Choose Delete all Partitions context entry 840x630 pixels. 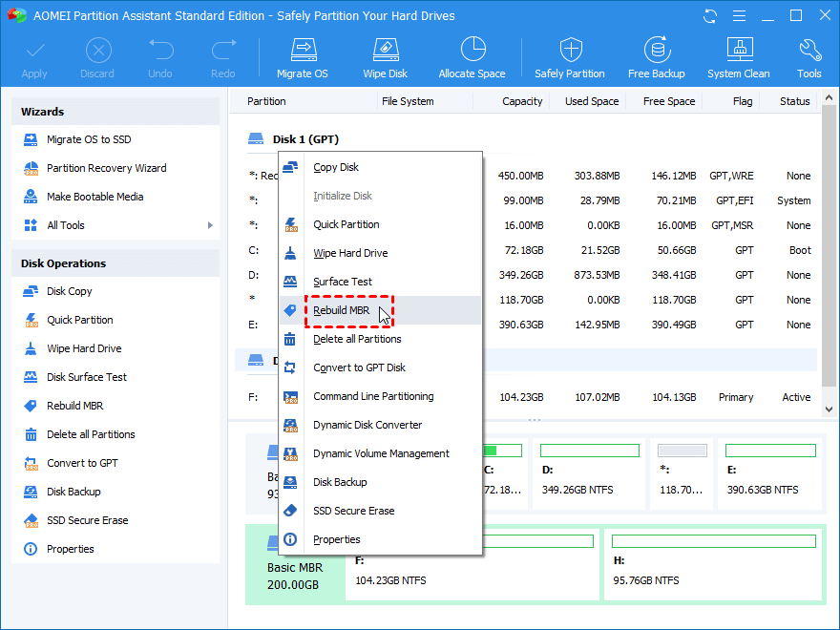click(x=357, y=339)
